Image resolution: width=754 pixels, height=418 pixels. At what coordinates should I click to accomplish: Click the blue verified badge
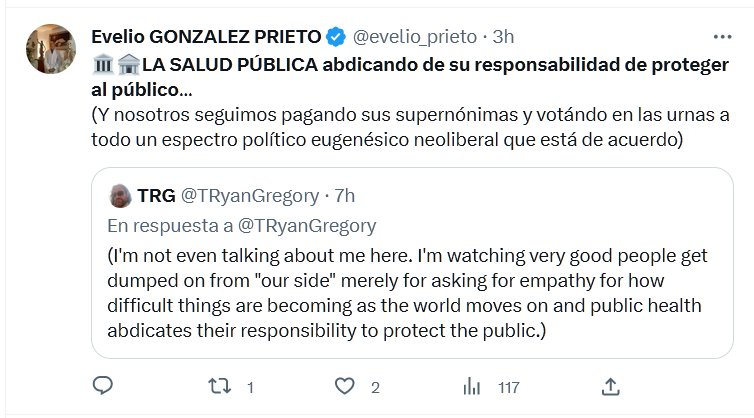click(x=336, y=37)
